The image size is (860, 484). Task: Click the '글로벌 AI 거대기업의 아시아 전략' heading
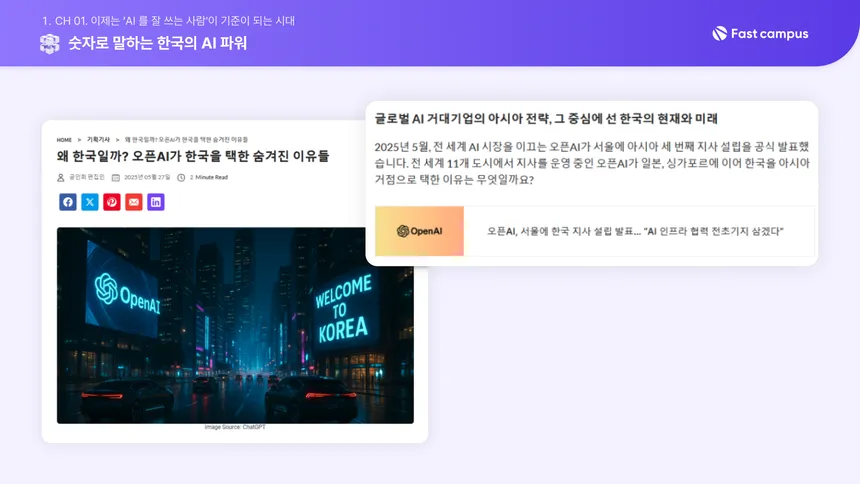[546, 119]
